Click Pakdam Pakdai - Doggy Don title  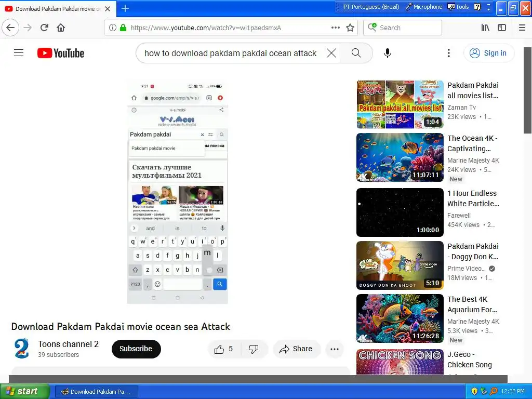point(473,251)
